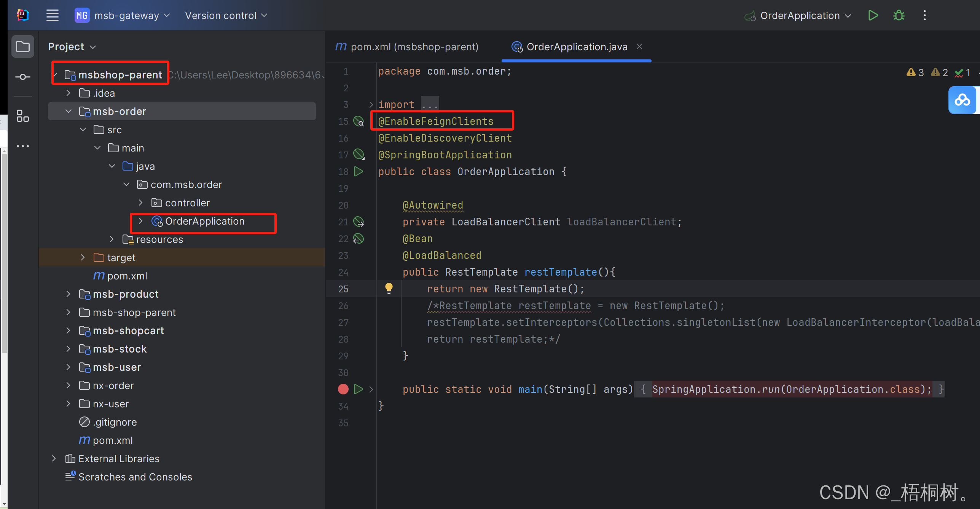Select pom.xml under msb-order

127,276
